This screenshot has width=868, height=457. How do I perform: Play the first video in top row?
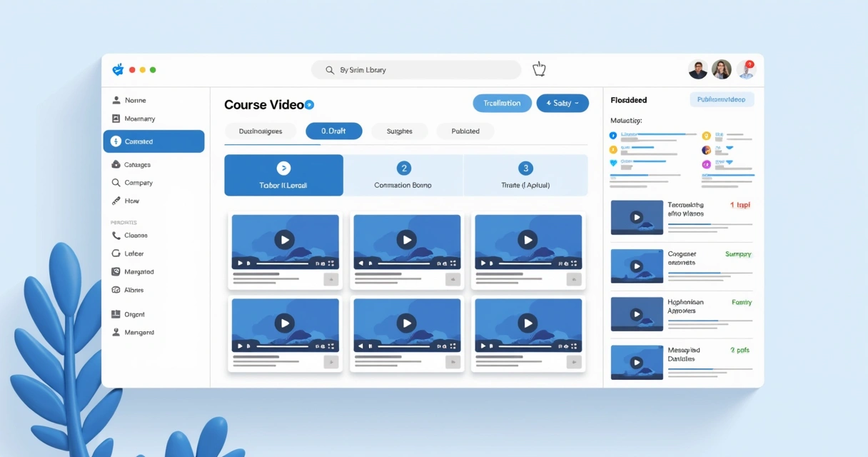[285, 240]
